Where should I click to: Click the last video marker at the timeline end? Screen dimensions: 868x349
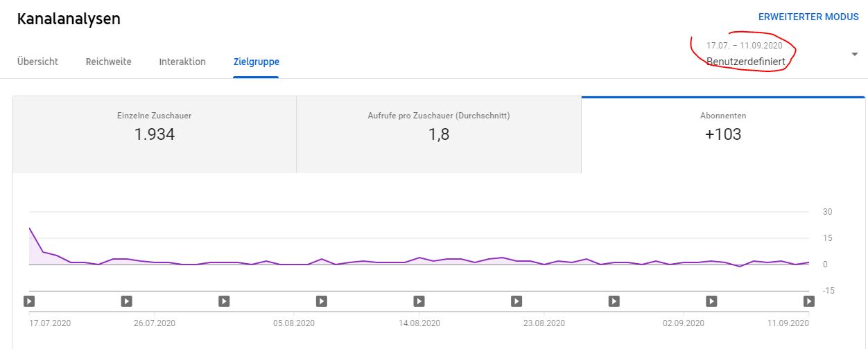coord(808,301)
